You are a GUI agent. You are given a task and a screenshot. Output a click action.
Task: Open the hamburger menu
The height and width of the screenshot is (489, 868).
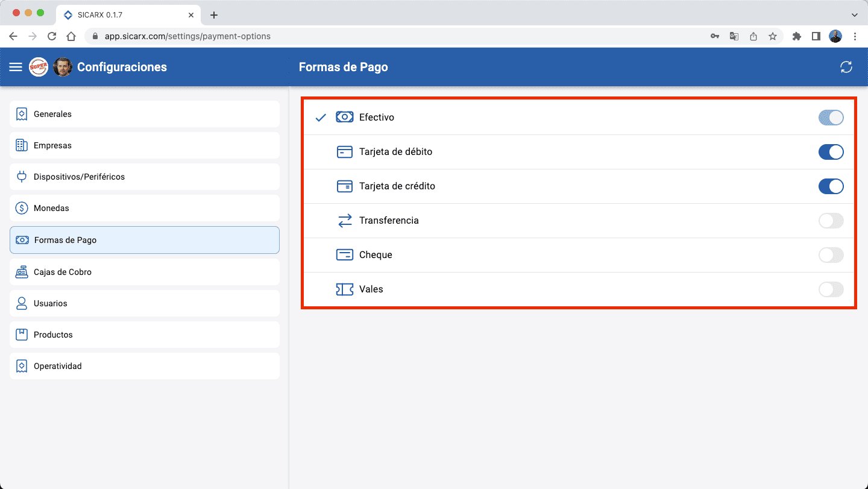pos(16,67)
